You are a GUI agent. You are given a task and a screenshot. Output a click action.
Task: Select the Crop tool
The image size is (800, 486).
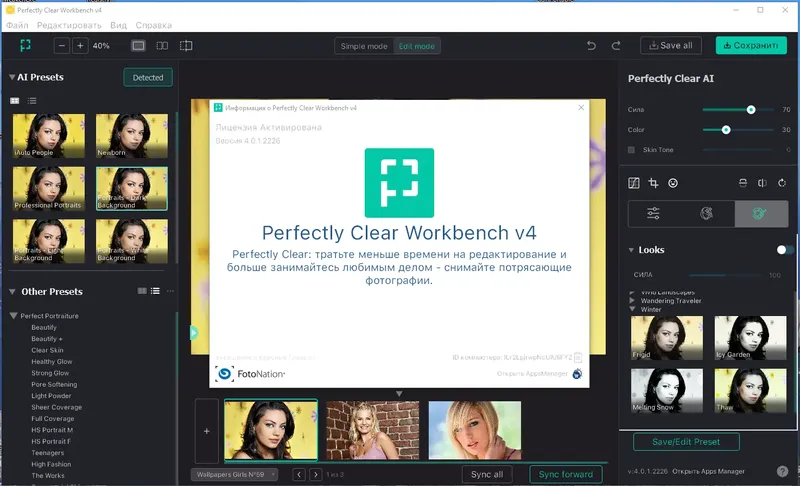click(653, 183)
